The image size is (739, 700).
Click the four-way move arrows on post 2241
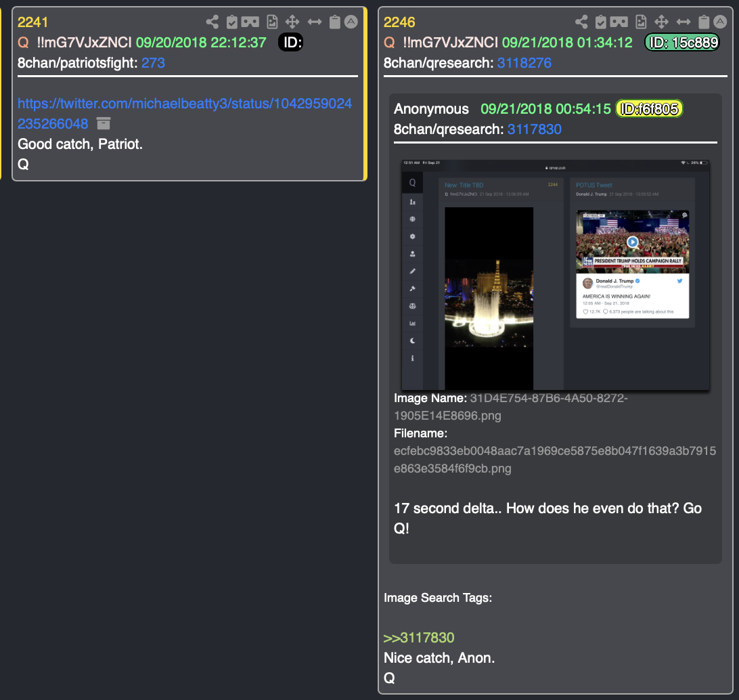pos(292,22)
